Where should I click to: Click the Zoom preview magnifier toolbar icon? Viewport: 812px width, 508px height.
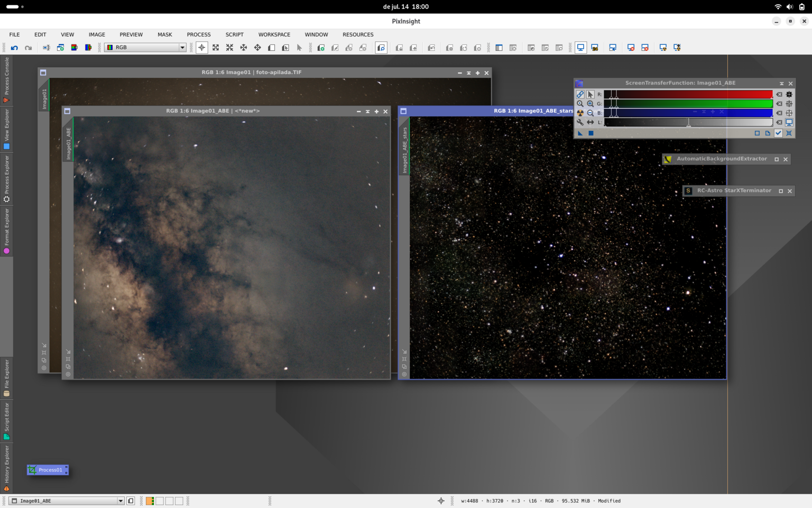pyautogui.click(x=381, y=48)
